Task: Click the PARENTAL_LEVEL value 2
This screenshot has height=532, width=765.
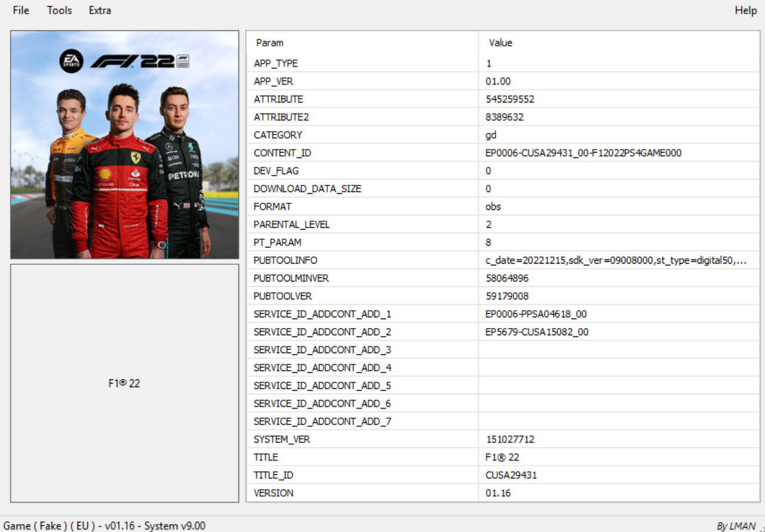Action: click(488, 224)
